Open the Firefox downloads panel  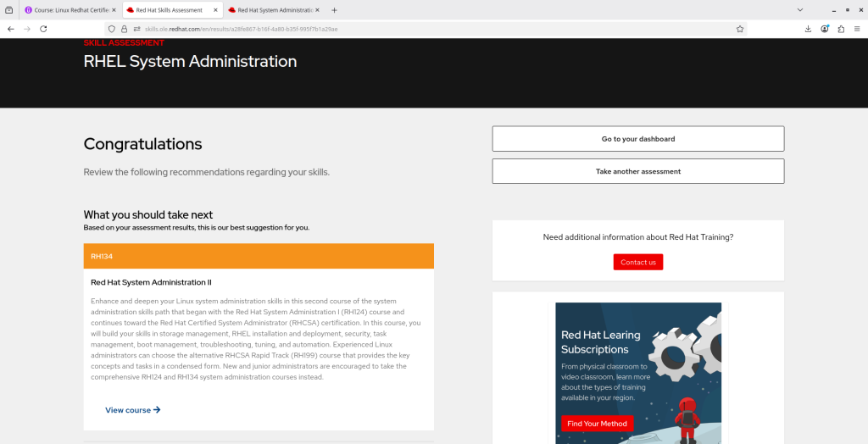point(808,29)
